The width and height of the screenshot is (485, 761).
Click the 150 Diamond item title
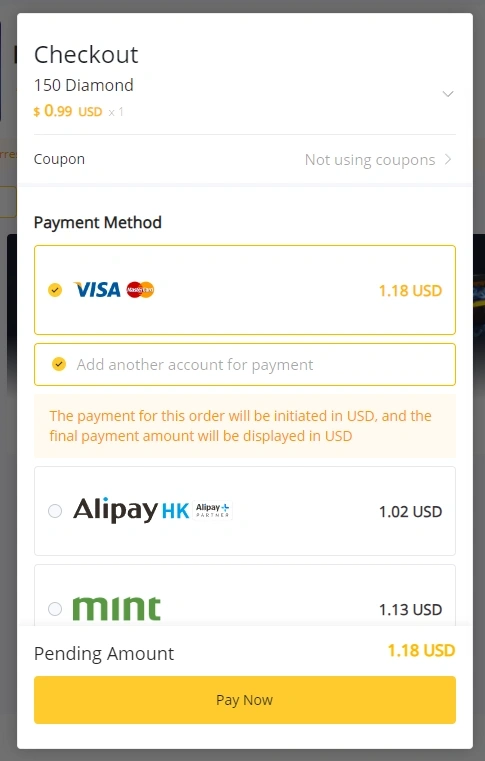pos(84,85)
